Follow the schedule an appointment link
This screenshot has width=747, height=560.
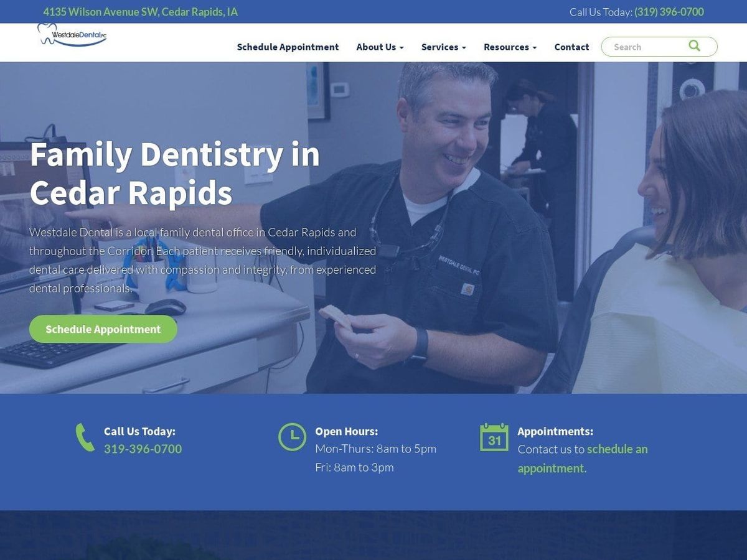coord(583,459)
